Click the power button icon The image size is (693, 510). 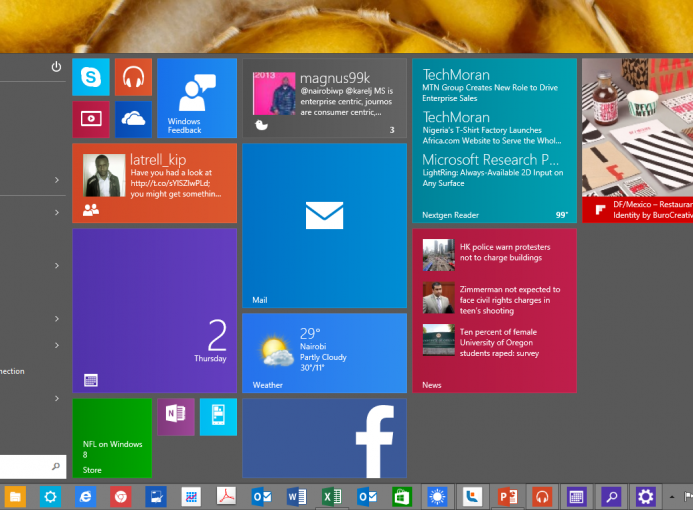(x=56, y=67)
